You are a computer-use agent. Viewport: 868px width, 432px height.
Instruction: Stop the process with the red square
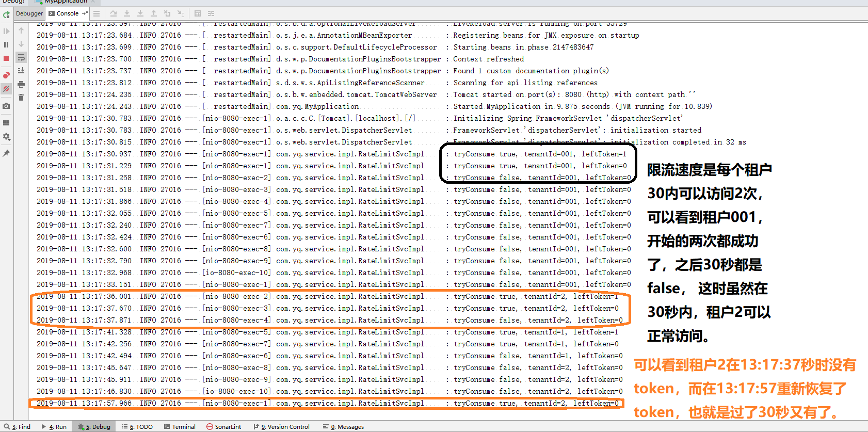6,58
